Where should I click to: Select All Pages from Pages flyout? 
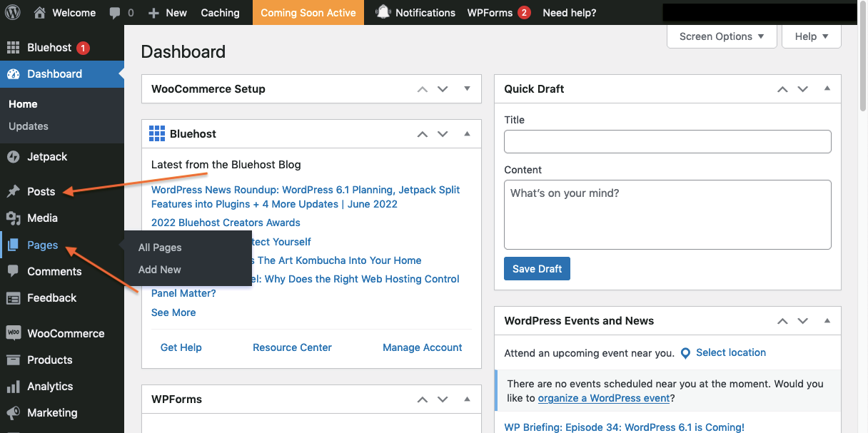[x=160, y=248]
